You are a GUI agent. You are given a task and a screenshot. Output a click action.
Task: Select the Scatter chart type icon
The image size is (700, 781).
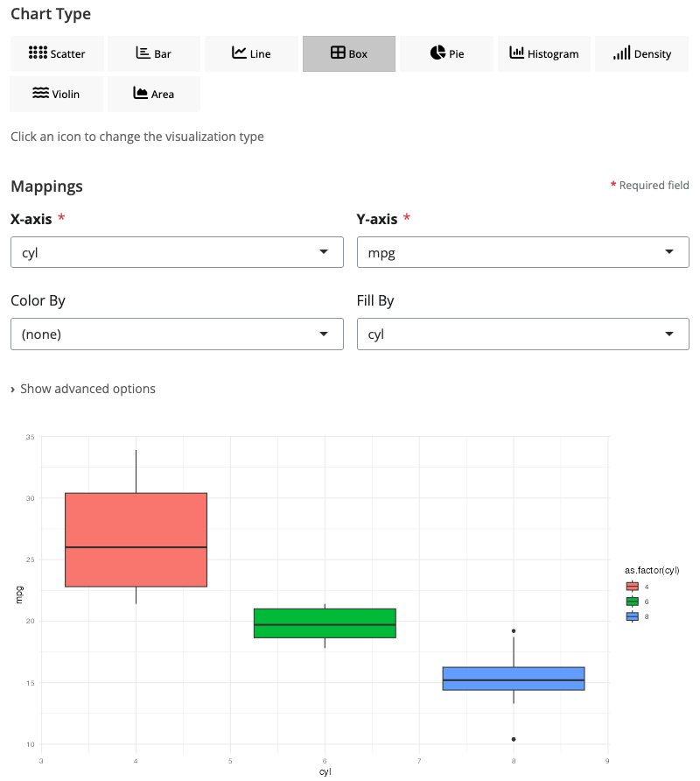(57, 53)
